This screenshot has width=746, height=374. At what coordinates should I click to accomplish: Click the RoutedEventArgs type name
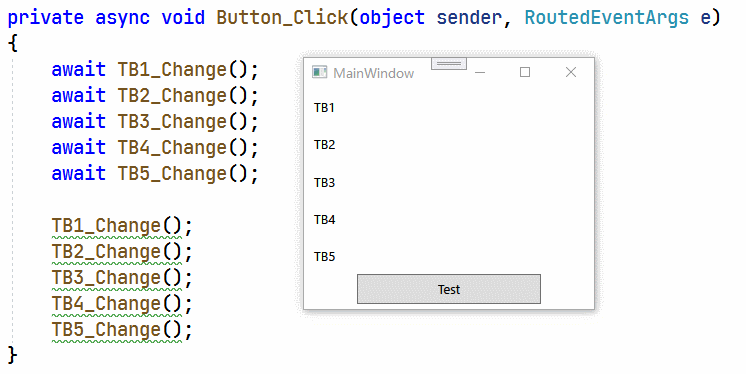(607, 18)
